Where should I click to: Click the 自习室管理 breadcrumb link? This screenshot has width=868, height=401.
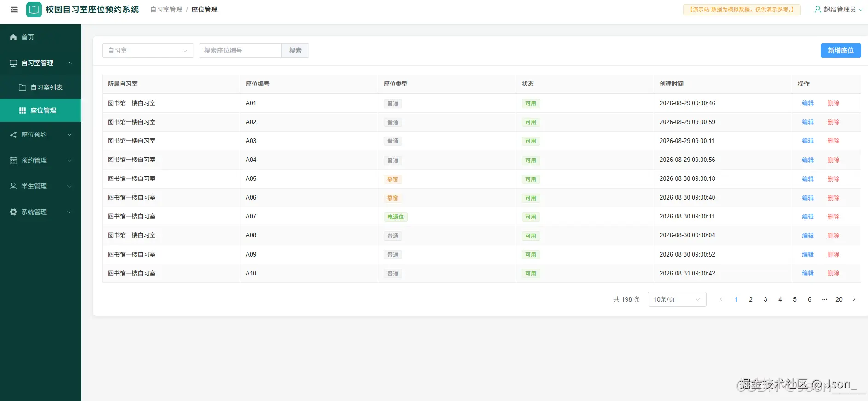[167, 10]
